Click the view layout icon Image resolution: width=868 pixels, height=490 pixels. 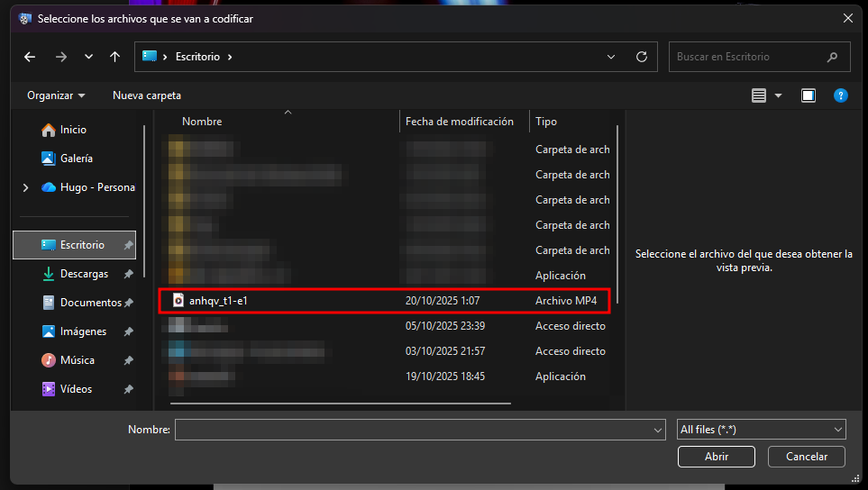[759, 95]
